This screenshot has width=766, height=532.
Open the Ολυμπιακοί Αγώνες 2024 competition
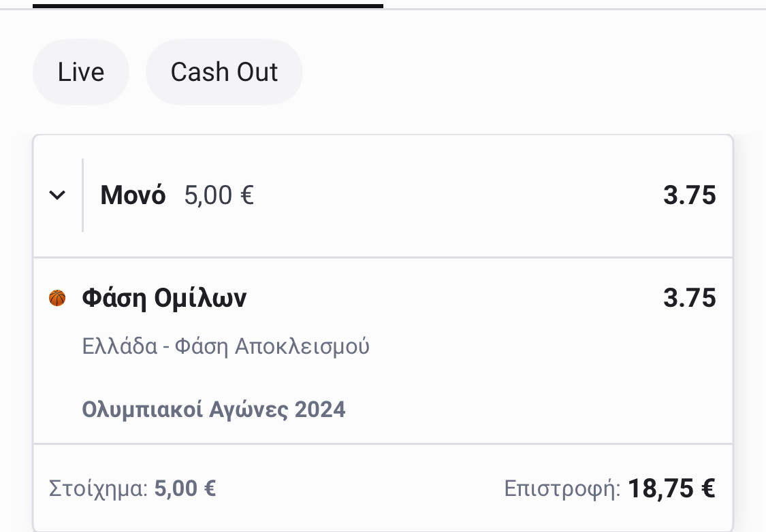coord(214,410)
